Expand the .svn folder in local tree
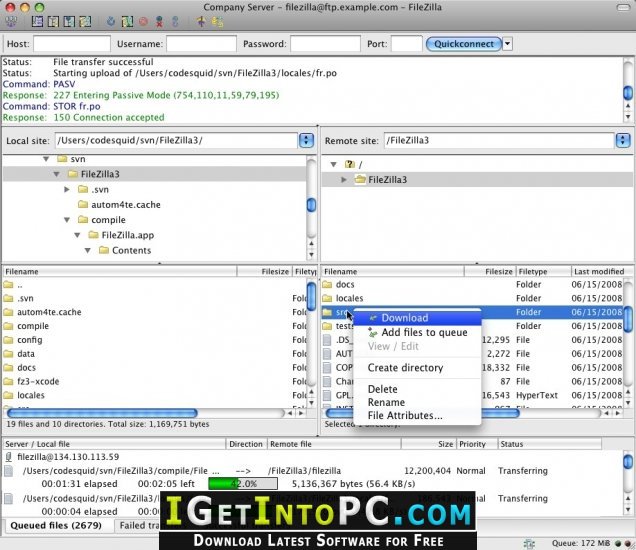The height and width of the screenshot is (550, 636). (x=67, y=189)
